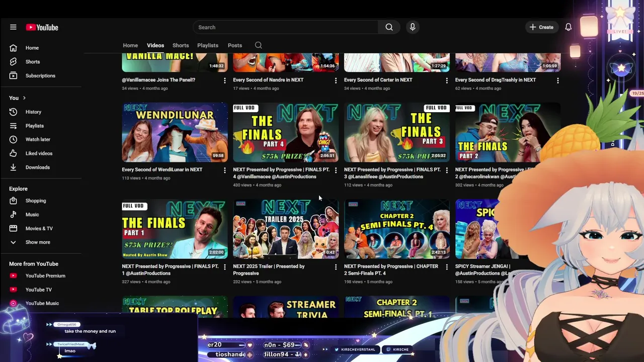Open options menu for Every Second of DragTrashly video
The width and height of the screenshot is (644, 362).
pos(557,80)
